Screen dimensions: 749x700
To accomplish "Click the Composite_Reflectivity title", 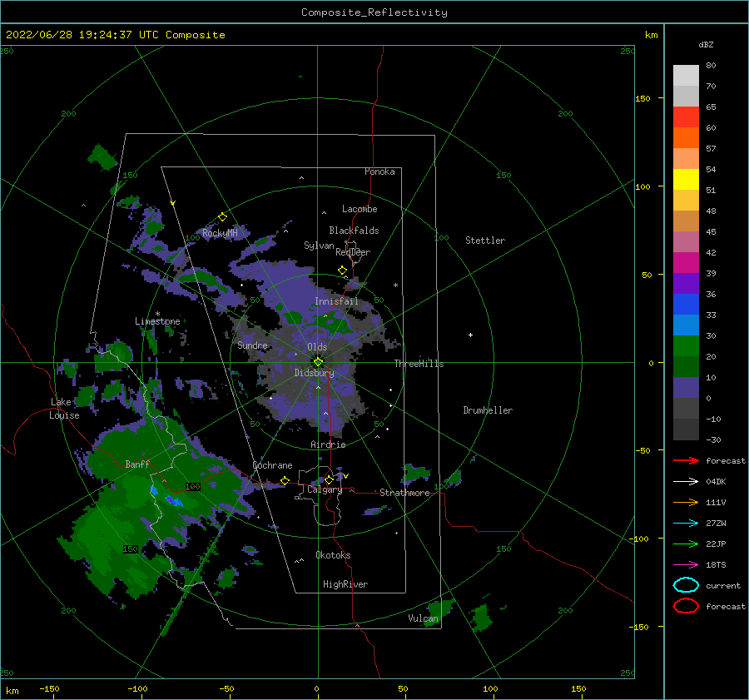I will point(374,12).
